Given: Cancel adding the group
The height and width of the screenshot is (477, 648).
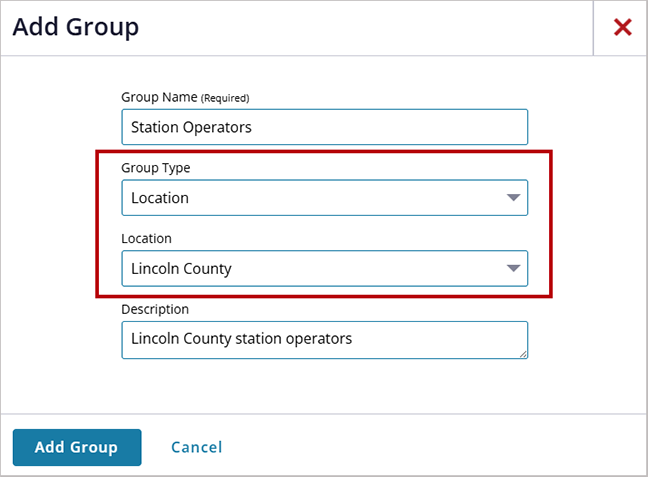Looking at the screenshot, I should [x=196, y=447].
